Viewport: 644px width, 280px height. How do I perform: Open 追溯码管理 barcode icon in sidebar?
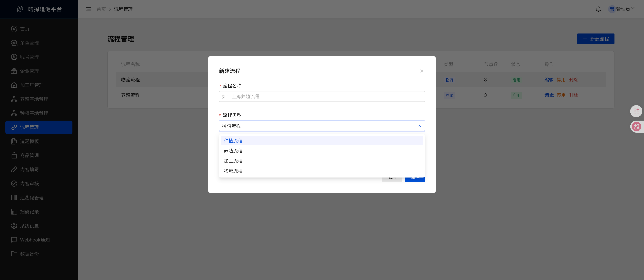14,198
